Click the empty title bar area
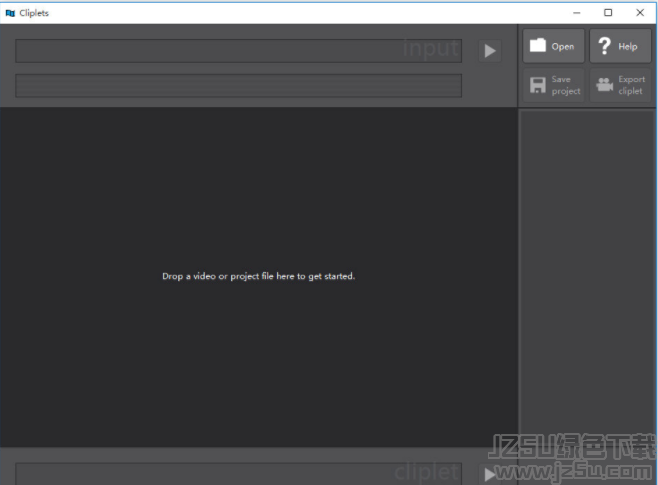 point(300,13)
